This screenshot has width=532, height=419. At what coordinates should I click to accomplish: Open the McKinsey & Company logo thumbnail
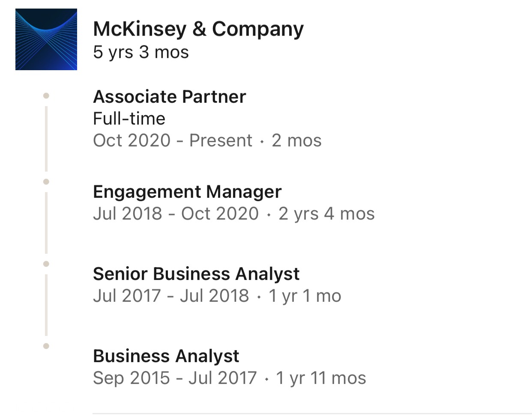[46, 39]
